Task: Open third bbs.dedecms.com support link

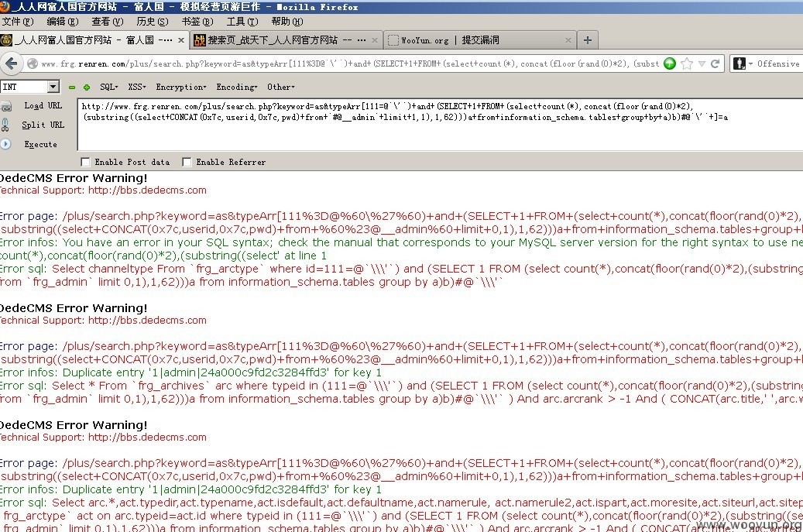Action: tap(147, 438)
